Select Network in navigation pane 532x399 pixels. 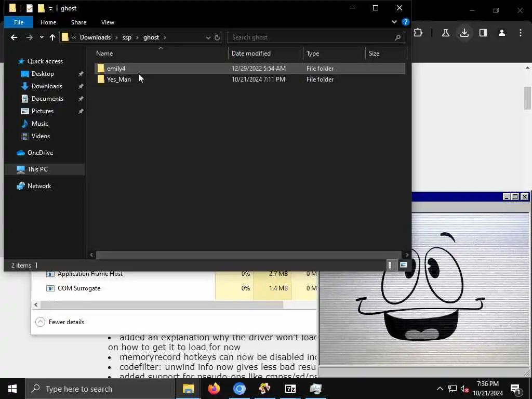(x=39, y=186)
